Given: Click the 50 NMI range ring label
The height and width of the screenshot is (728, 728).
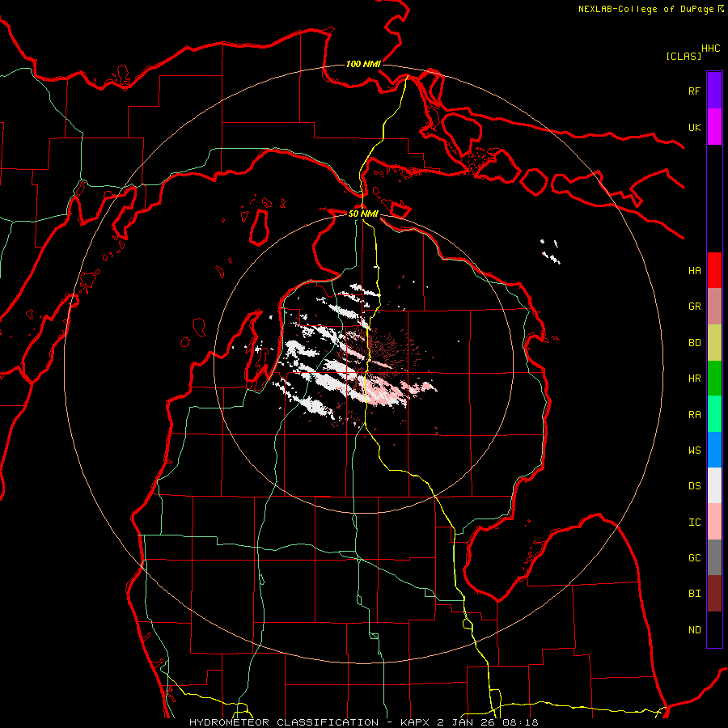Looking at the screenshot, I should coord(363,214).
